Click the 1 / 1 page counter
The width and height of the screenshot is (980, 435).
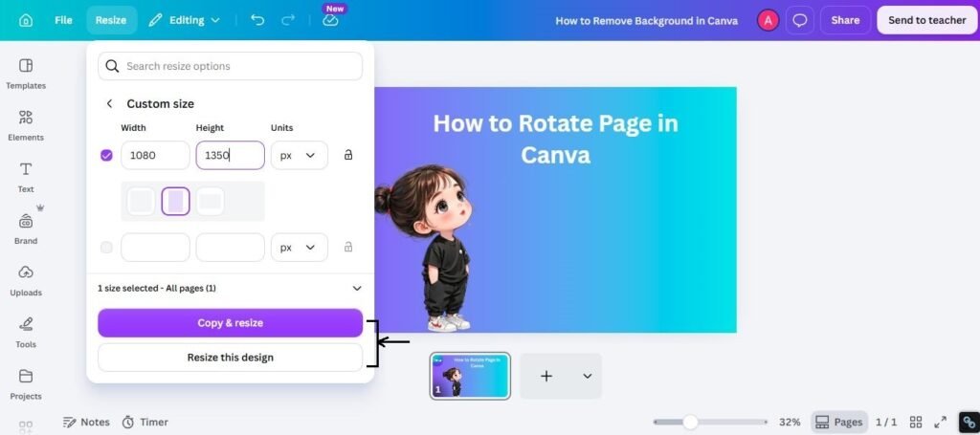(885, 423)
